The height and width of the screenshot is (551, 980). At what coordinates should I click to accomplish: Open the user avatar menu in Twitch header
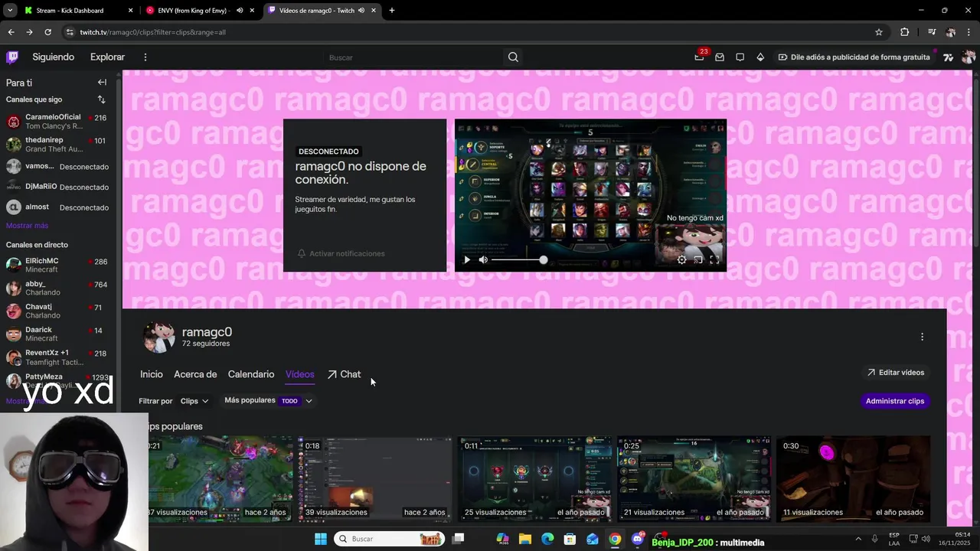coord(968,57)
